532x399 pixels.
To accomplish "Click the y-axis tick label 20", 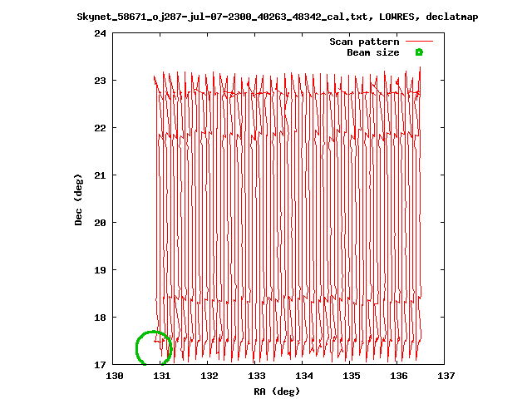I will pos(100,223).
